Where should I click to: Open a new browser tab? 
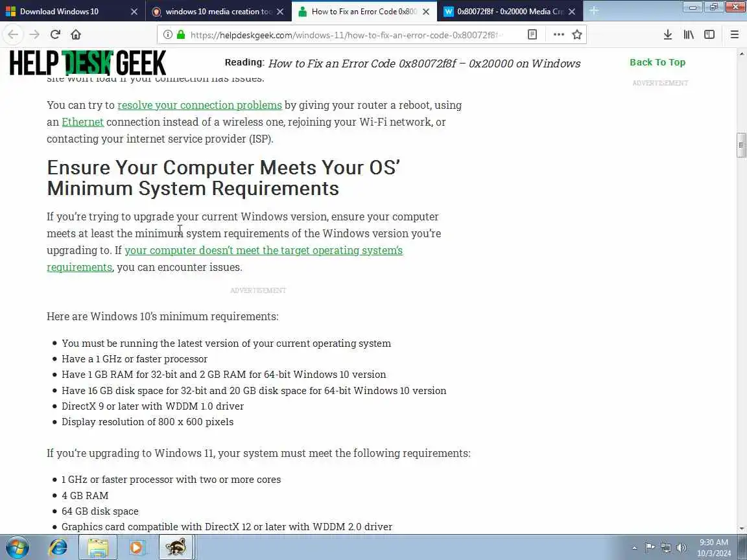point(593,10)
